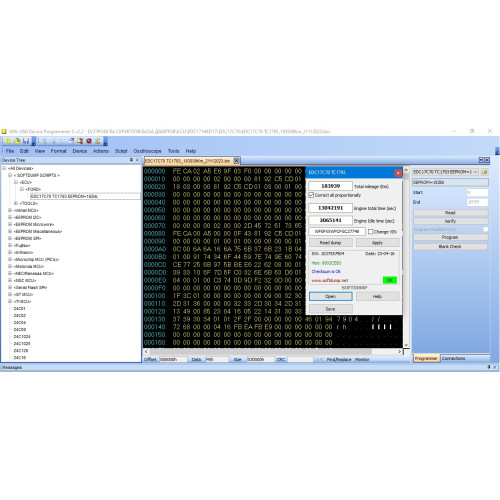The image size is (500, 500).
Task: Open the www.softdump.net link
Action: pyautogui.click(x=330, y=280)
